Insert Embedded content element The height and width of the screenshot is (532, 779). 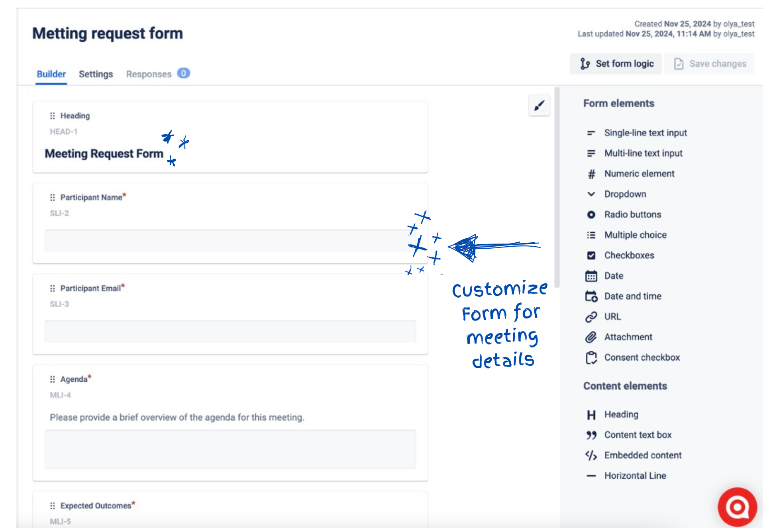click(x=642, y=455)
